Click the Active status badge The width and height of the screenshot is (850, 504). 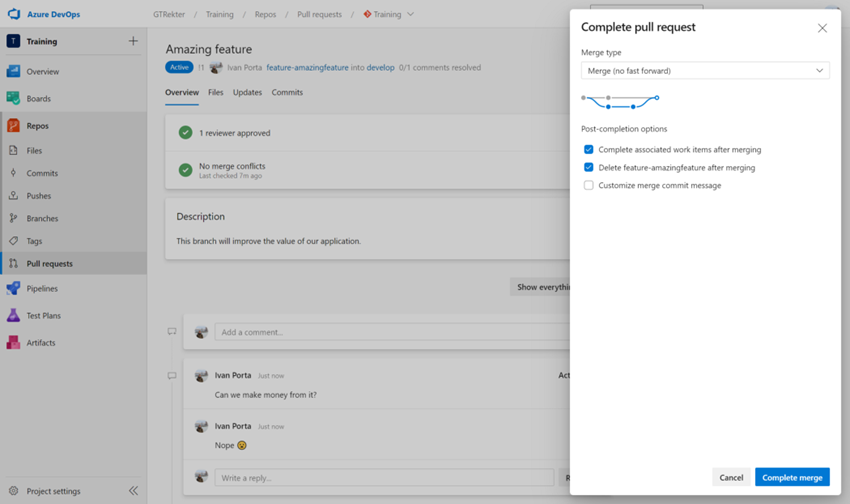pos(179,67)
